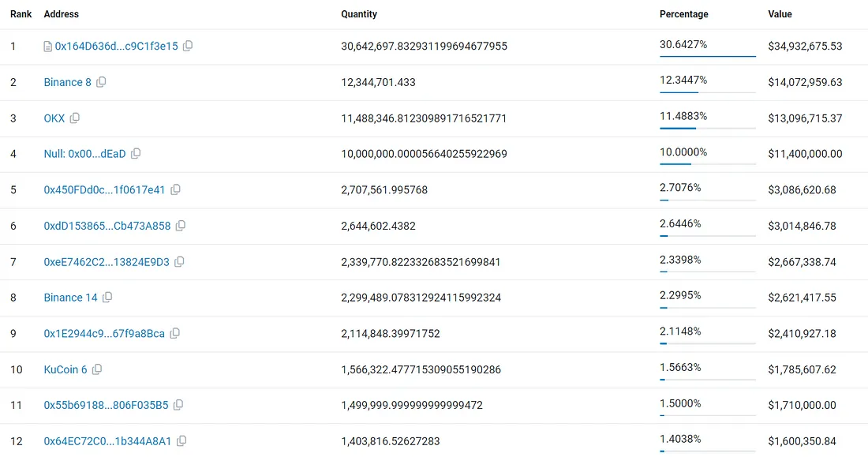Copy the Binance 14 address

tap(107, 298)
